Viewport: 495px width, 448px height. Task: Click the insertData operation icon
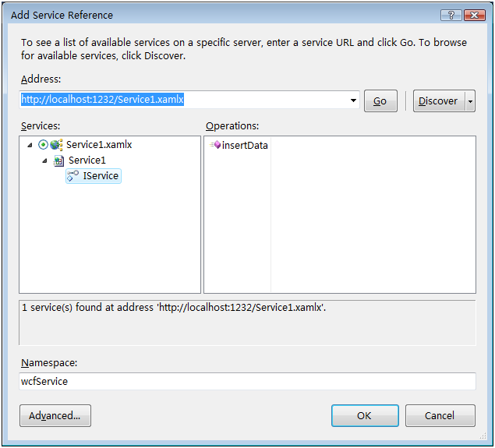pos(216,145)
